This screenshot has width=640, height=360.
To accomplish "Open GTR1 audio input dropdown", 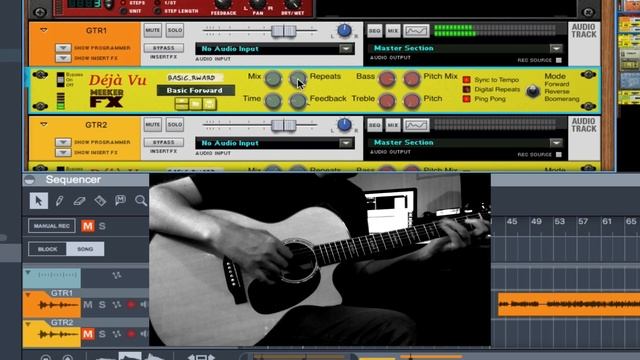I will (x=346, y=49).
